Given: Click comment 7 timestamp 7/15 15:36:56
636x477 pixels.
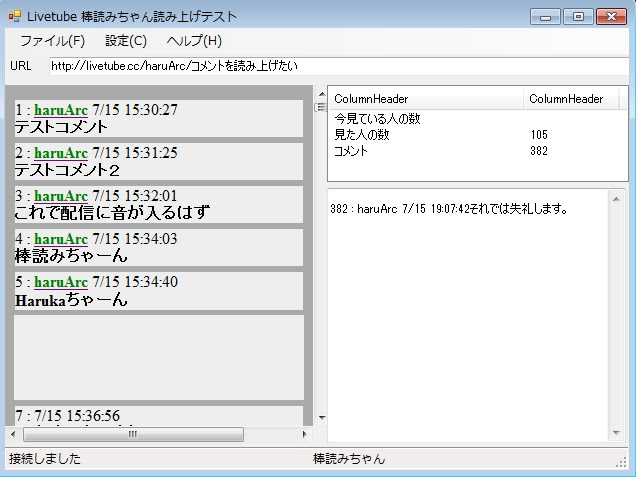Looking at the screenshot, I should (x=77, y=416).
